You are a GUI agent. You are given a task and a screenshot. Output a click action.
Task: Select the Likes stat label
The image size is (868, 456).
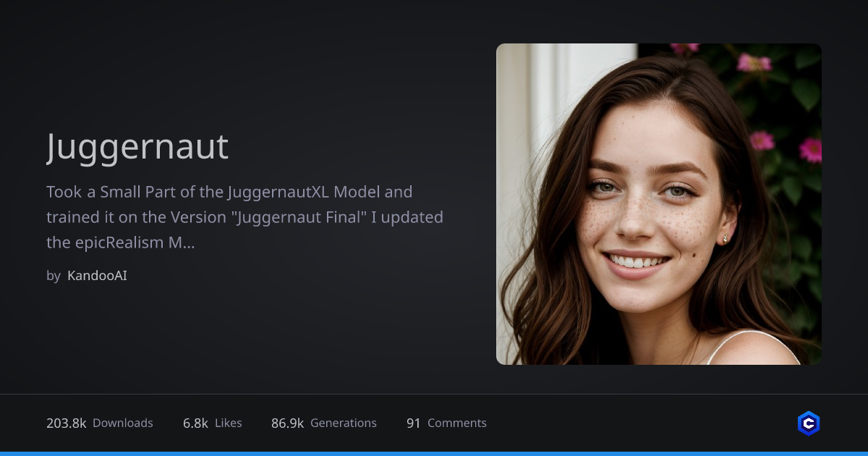click(229, 423)
